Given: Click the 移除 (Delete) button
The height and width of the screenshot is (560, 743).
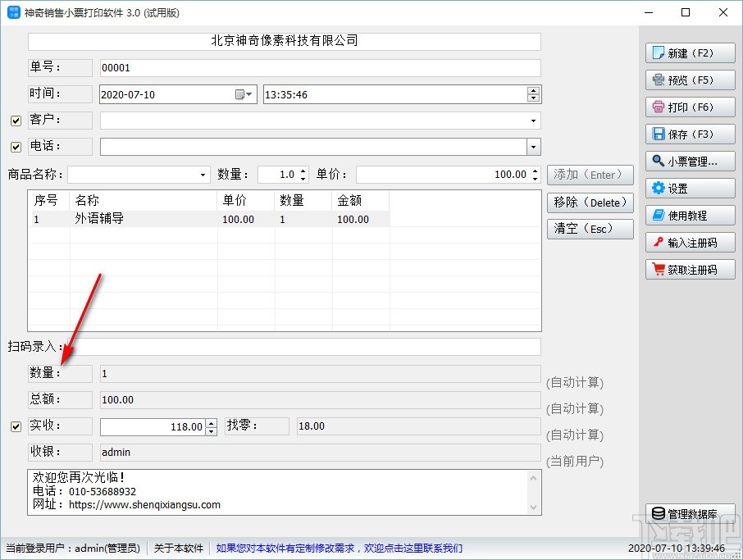Looking at the screenshot, I should coord(590,203).
